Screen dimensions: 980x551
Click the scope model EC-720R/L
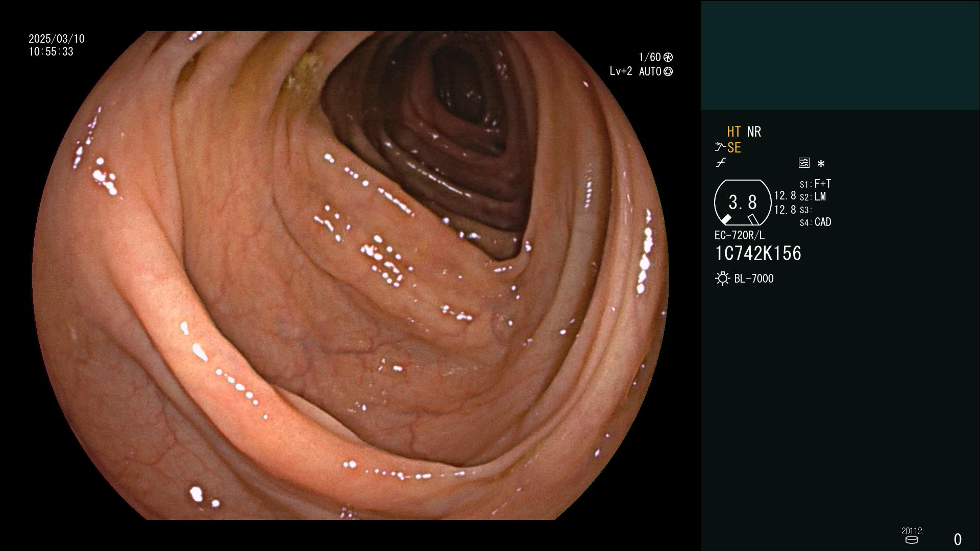pos(740,235)
